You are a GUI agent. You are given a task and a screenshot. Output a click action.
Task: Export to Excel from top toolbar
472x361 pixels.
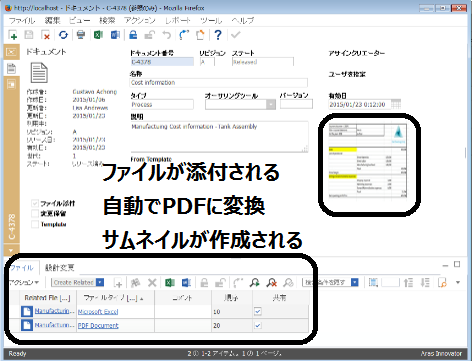98,35
